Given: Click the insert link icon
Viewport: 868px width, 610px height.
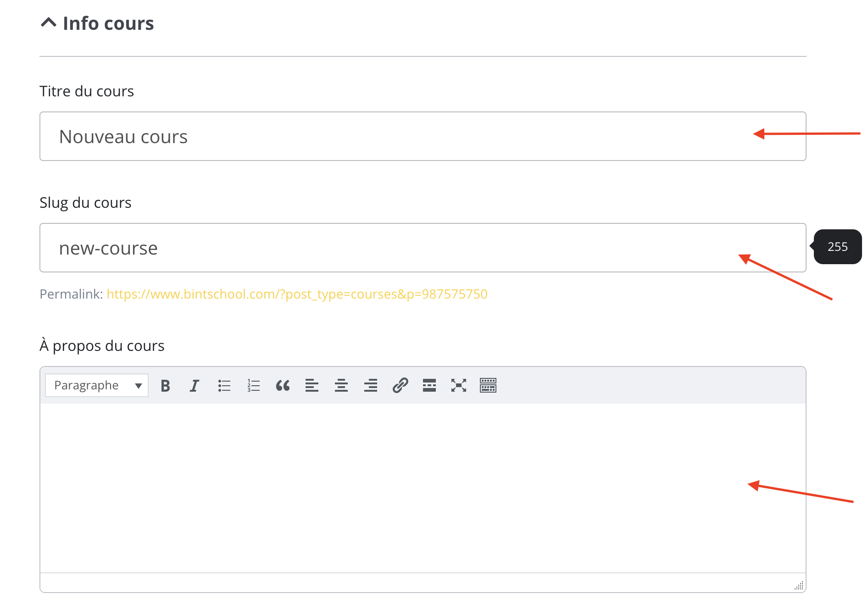Looking at the screenshot, I should tap(400, 386).
